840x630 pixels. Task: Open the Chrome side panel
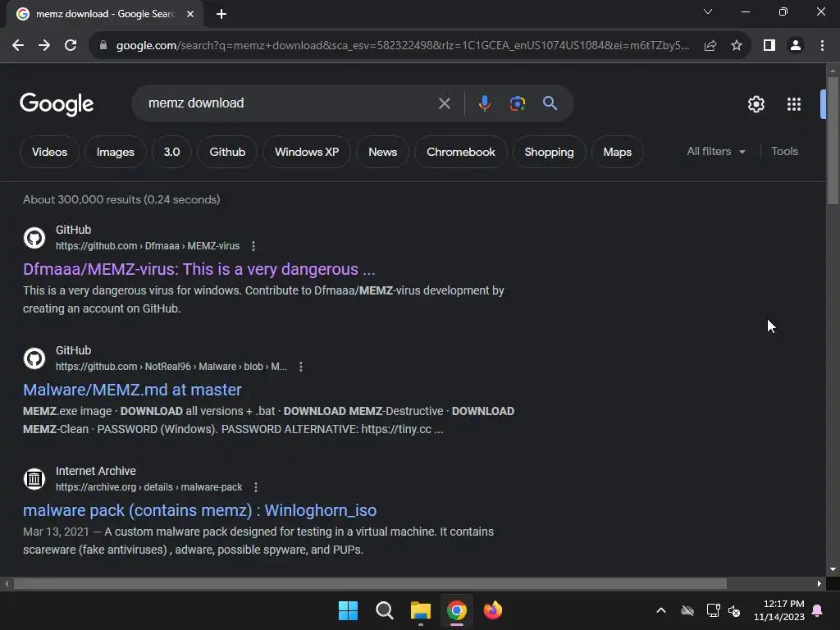coord(769,46)
